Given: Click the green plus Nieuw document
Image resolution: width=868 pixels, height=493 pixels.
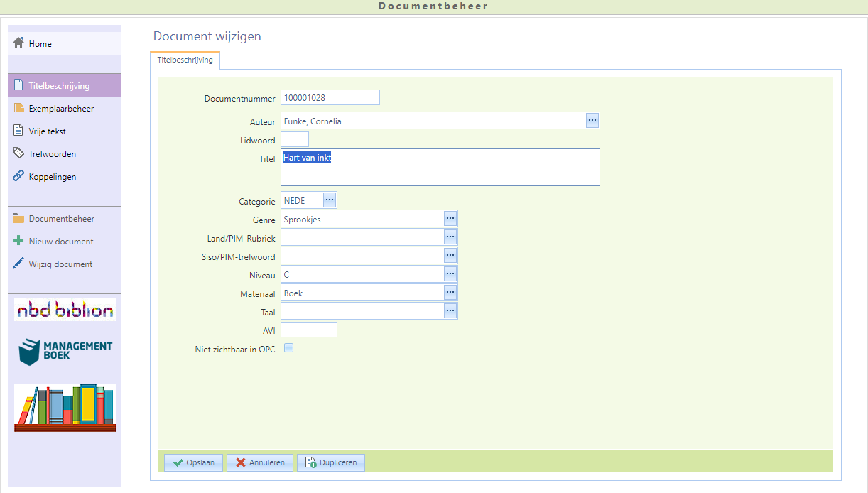Looking at the screenshot, I should coord(19,241).
